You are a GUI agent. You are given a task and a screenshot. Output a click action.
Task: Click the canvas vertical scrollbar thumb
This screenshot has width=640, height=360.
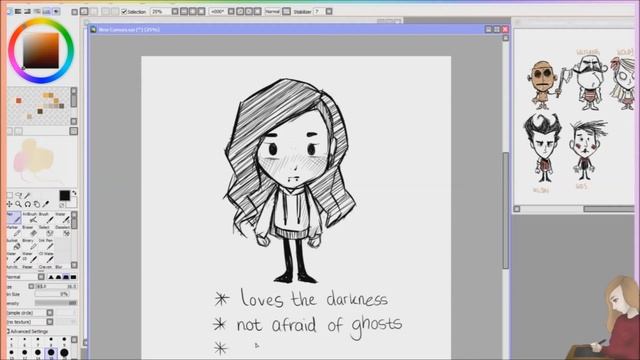pyautogui.click(x=506, y=211)
